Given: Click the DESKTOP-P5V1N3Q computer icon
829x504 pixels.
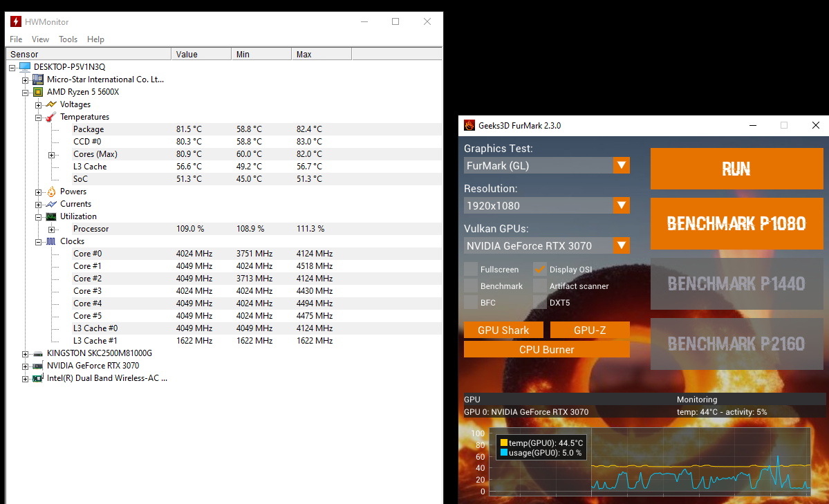Looking at the screenshot, I should [x=25, y=66].
